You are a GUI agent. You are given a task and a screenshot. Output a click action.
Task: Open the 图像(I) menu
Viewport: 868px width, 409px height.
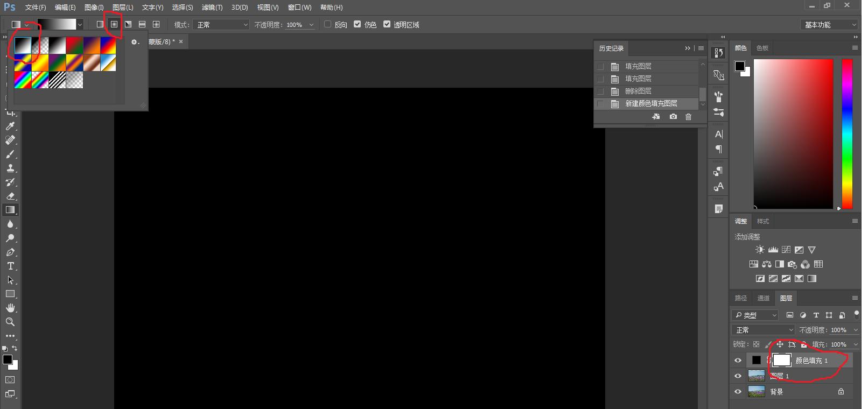coord(94,8)
